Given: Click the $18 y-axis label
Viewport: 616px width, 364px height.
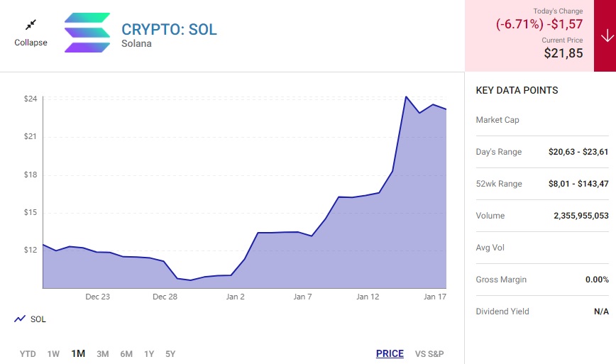Looking at the screenshot, I should pyautogui.click(x=31, y=175).
